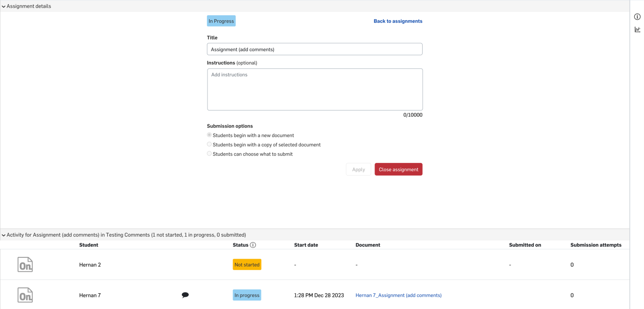
Task: Click the In progress status badge for Hernan 7
Action: (247, 295)
